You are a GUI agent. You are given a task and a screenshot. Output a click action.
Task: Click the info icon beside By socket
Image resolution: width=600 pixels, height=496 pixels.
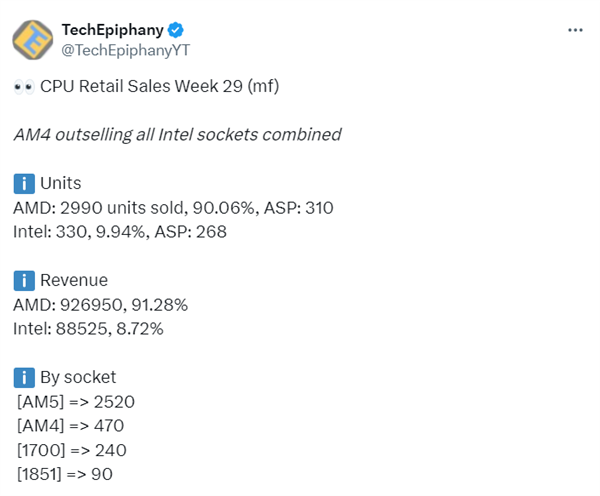point(23,377)
